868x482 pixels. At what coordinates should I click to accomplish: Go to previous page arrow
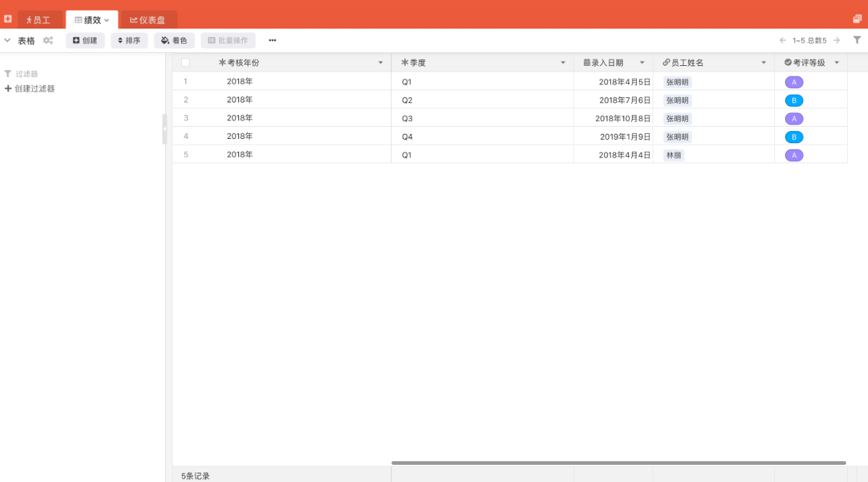tap(783, 41)
